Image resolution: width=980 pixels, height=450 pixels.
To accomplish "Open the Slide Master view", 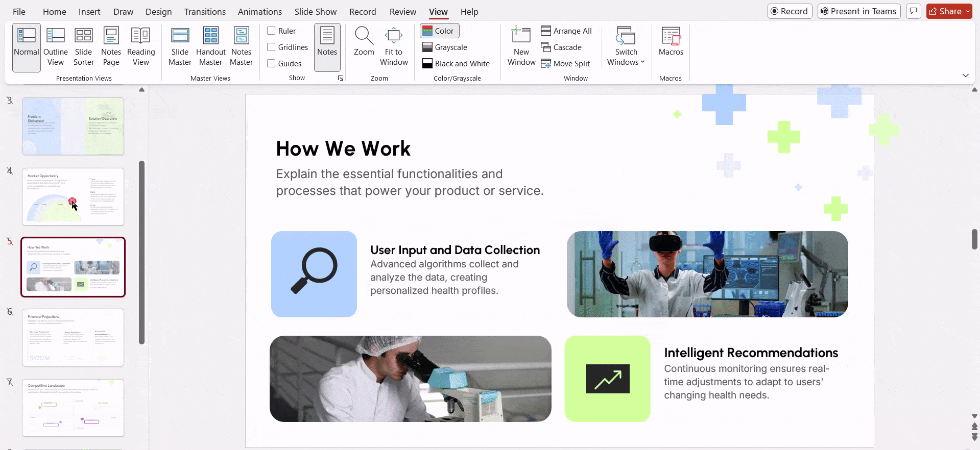I will click(180, 47).
